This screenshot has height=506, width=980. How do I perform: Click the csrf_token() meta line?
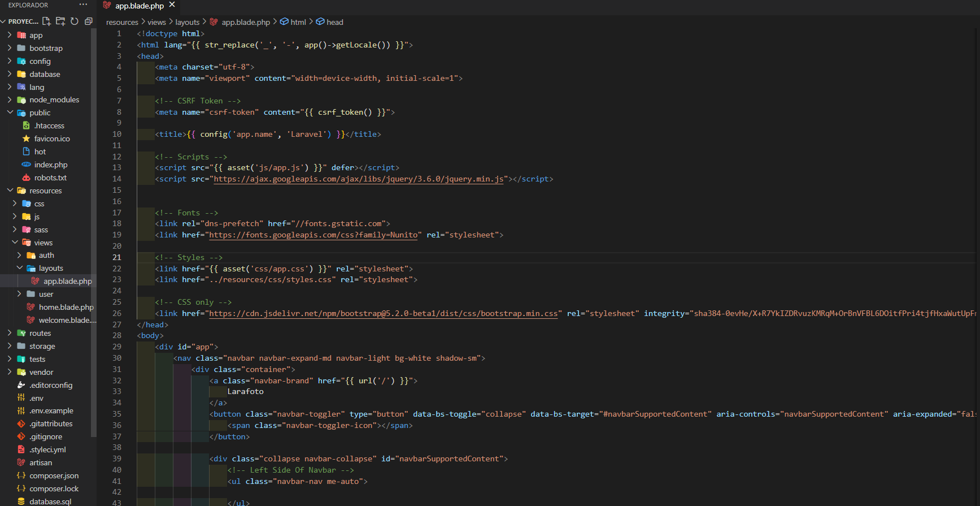tap(275, 112)
